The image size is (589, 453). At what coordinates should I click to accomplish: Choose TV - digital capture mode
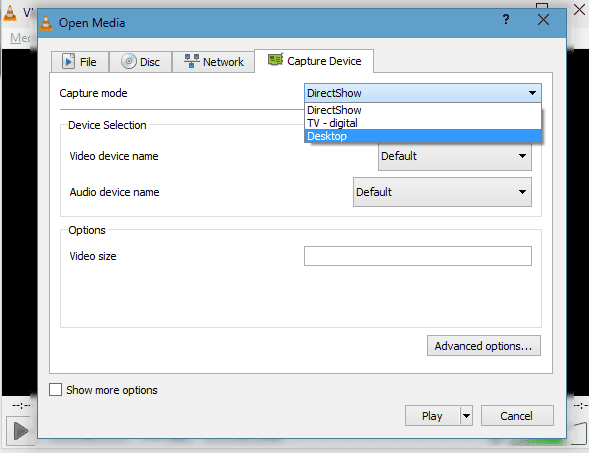coord(423,123)
